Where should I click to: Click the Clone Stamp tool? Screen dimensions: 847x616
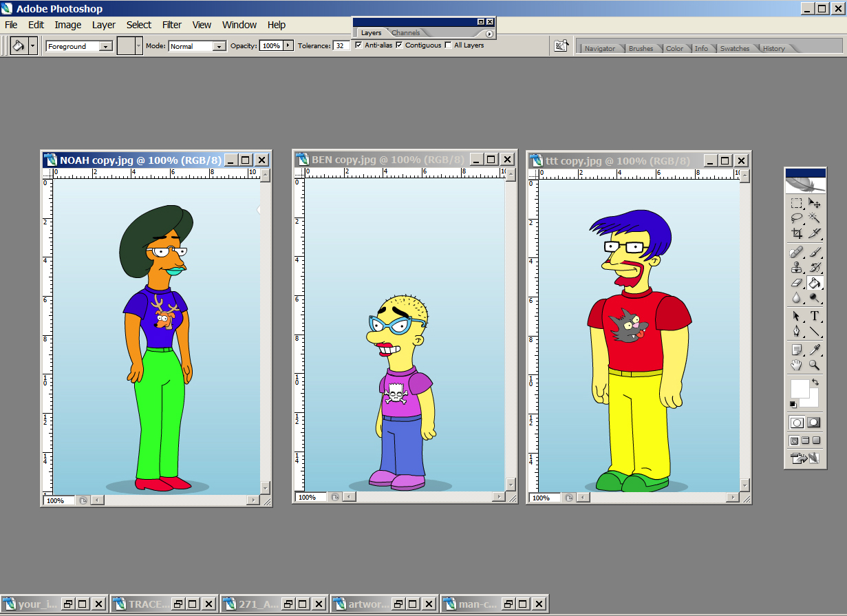click(x=796, y=267)
